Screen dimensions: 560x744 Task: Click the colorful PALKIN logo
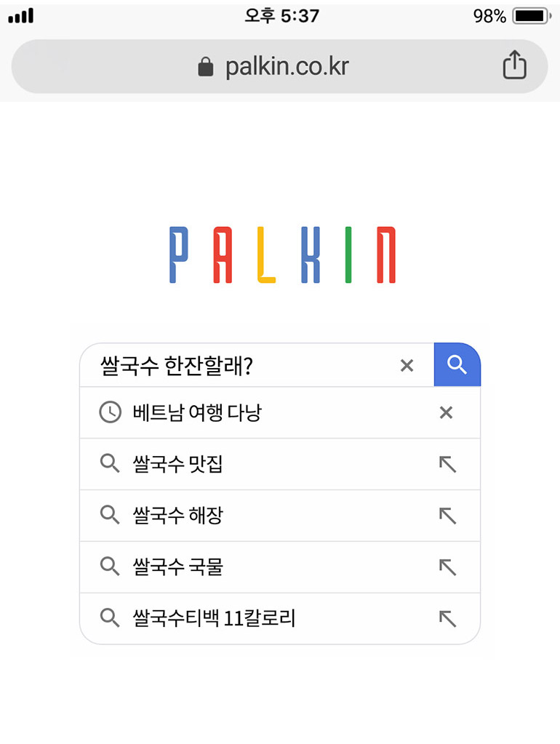[x=282, y=255]
